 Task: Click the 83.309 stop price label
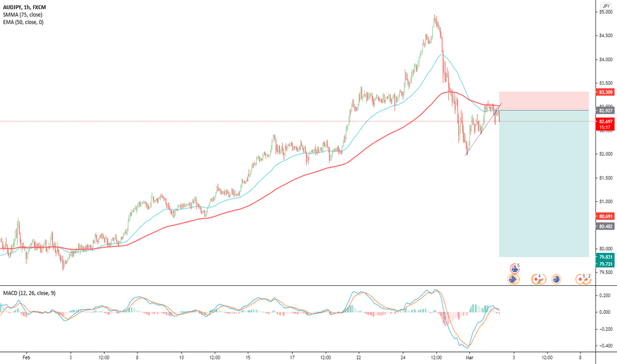tap(605, 92)
